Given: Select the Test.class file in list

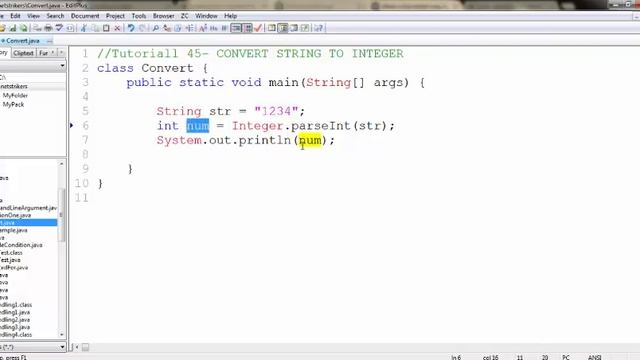Looking at the screenshot, I should [x=11, y=253].
